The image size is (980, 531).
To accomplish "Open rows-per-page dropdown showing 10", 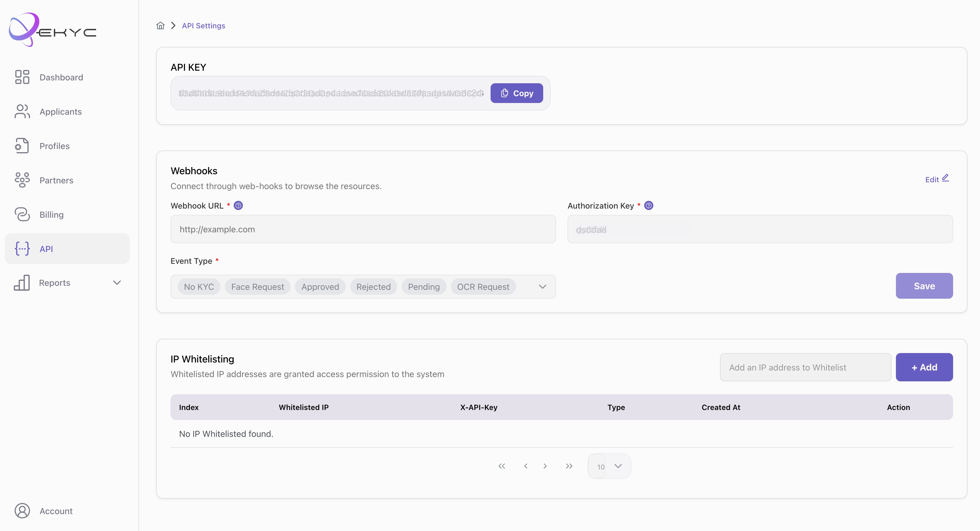I will point(610,466).
